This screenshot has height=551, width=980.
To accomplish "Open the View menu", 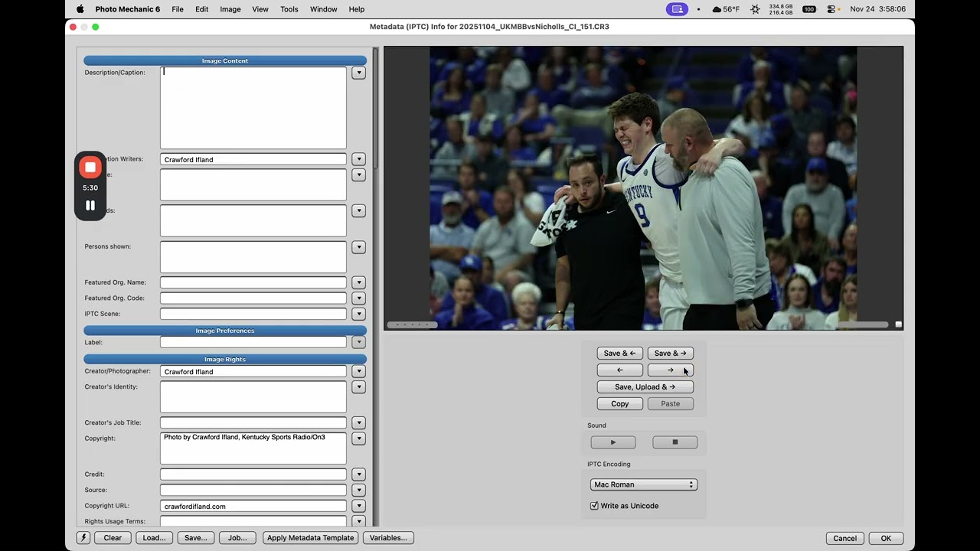I will (x=260, y=9).
